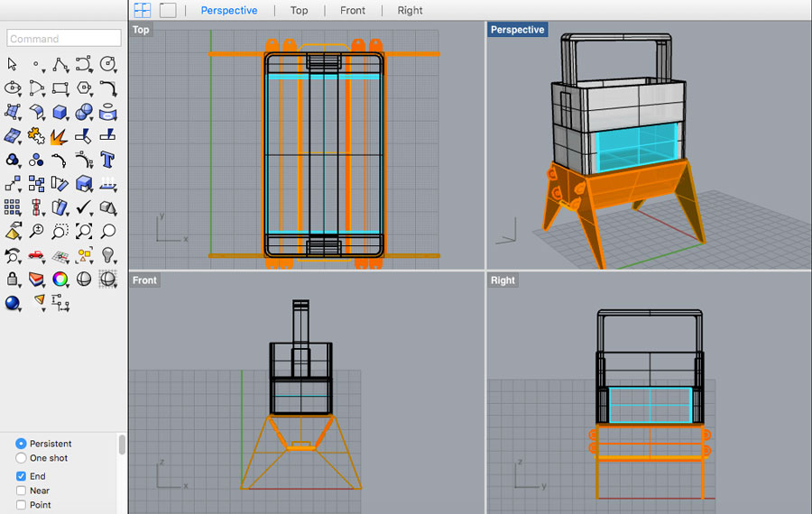Viewport: 812px width, 514px height.
Task: Switch to four-viewport layout icon
Action: click(x=143, y=10)
